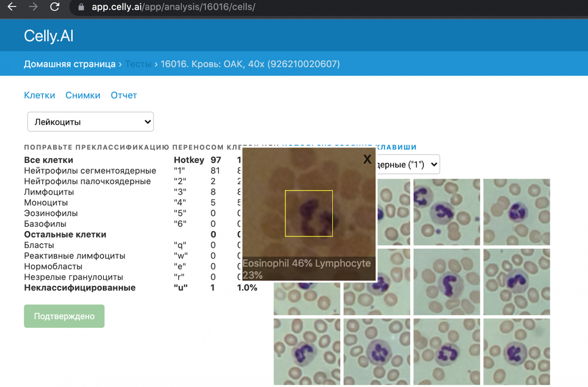Click the count 81 for segmented neutrophils
This screenshot has height=387, width=588.
point(215,171)
